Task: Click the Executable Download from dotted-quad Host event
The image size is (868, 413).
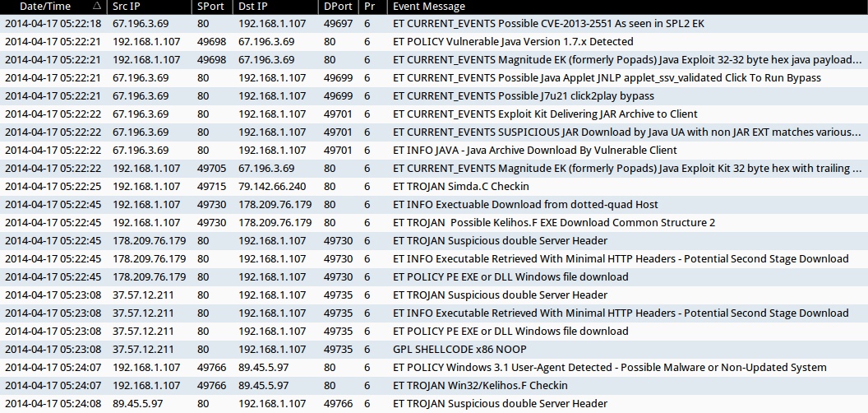Action: [525, 205]
